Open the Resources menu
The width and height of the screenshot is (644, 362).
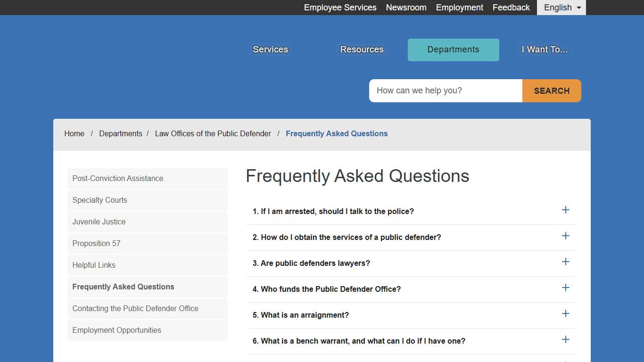coord(362,49)
